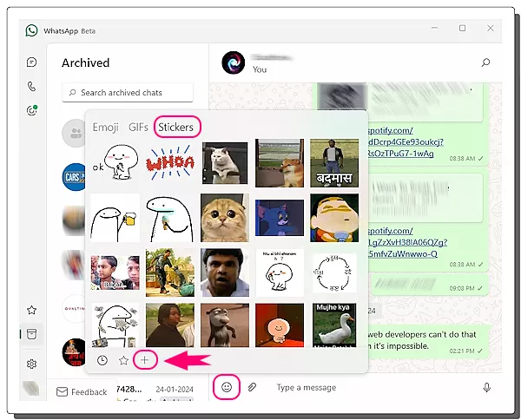This screenshot has height=420, width=521.
Task: Focus the Search archived chats field
Action: point(128,92)
